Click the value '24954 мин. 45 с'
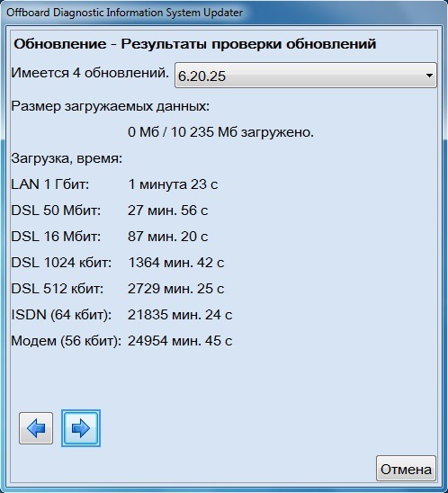The width and height of the screenshot is (448, 493). pyautogui.click(x=180, y=341)
